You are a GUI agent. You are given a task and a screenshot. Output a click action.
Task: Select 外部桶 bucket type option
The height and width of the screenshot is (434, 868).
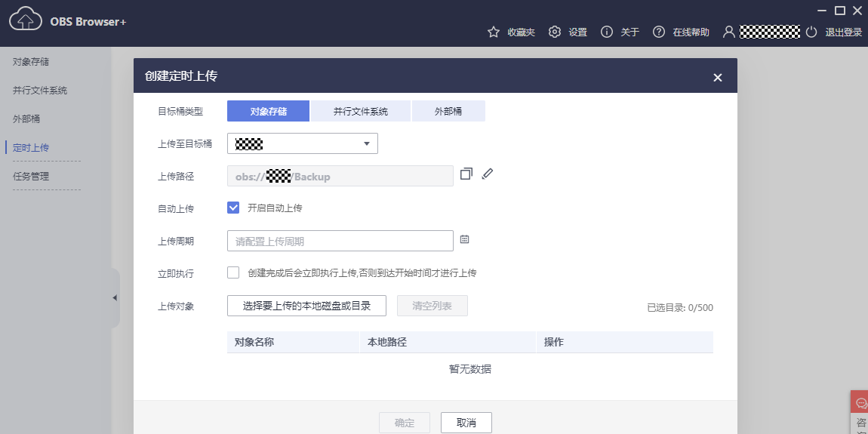tap(448, 111)
